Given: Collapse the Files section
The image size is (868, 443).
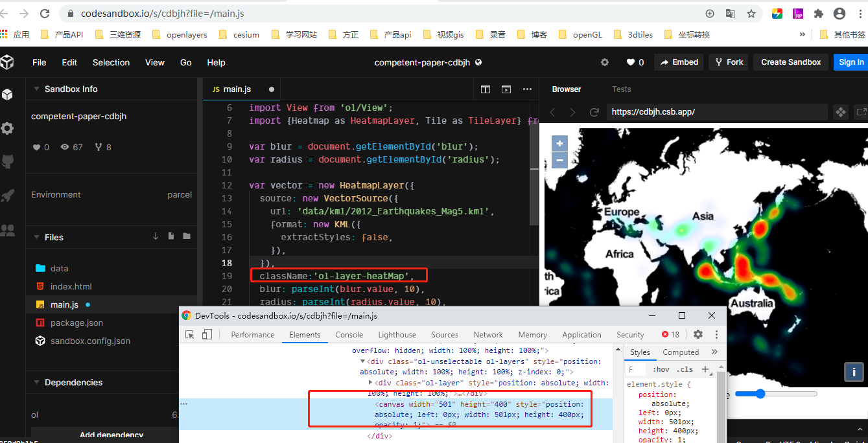Looking at the screenshot, I should [37, 237].
